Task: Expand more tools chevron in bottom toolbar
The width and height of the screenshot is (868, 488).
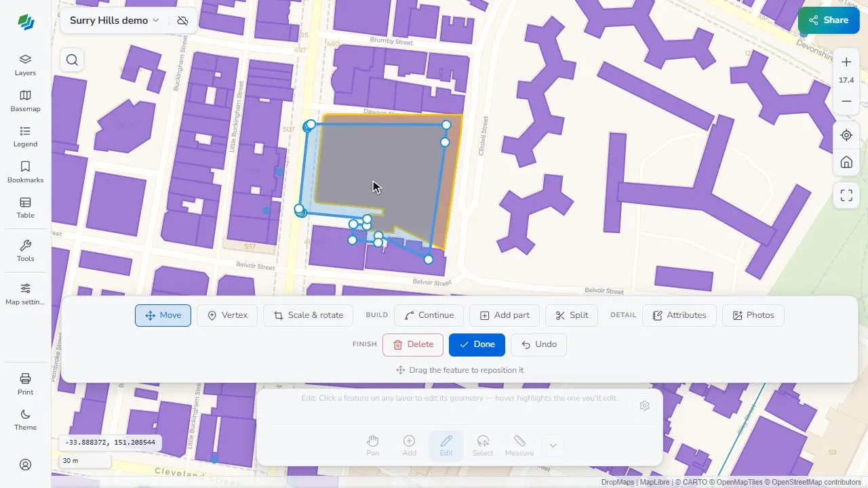Action: [x=553, y=445]
